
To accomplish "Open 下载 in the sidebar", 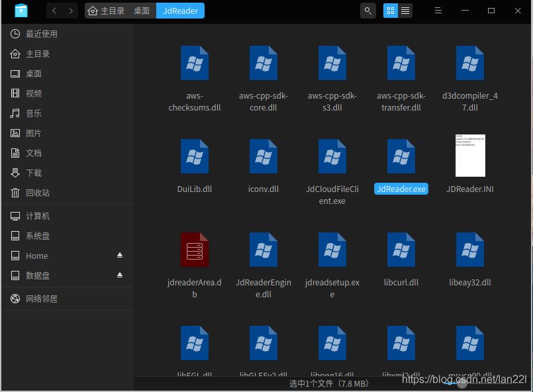I will [x=68, y=173].
